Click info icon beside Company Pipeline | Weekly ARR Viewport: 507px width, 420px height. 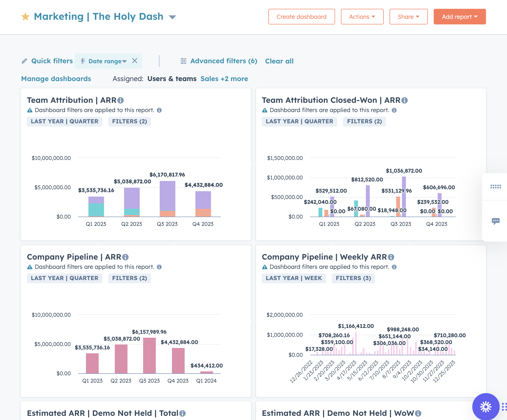coord(391,257)
